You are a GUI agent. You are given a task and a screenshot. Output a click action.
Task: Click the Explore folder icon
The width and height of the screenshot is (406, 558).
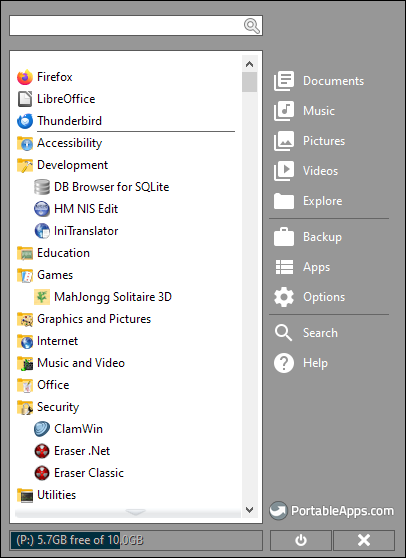284,201
